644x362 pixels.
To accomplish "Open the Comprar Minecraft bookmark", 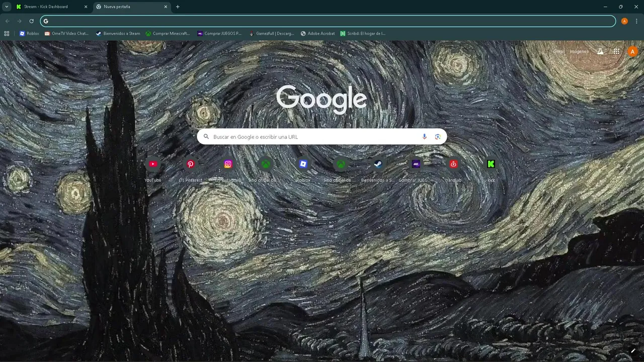I will tap(168, 34).
